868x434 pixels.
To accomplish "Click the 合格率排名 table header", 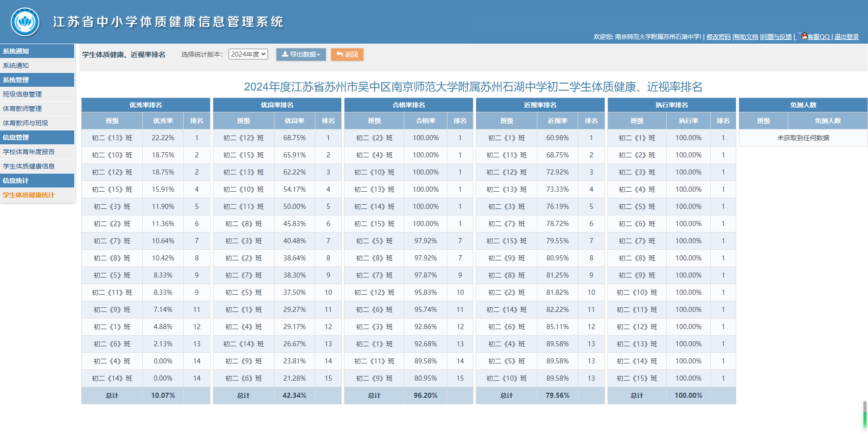I will 408,105.
